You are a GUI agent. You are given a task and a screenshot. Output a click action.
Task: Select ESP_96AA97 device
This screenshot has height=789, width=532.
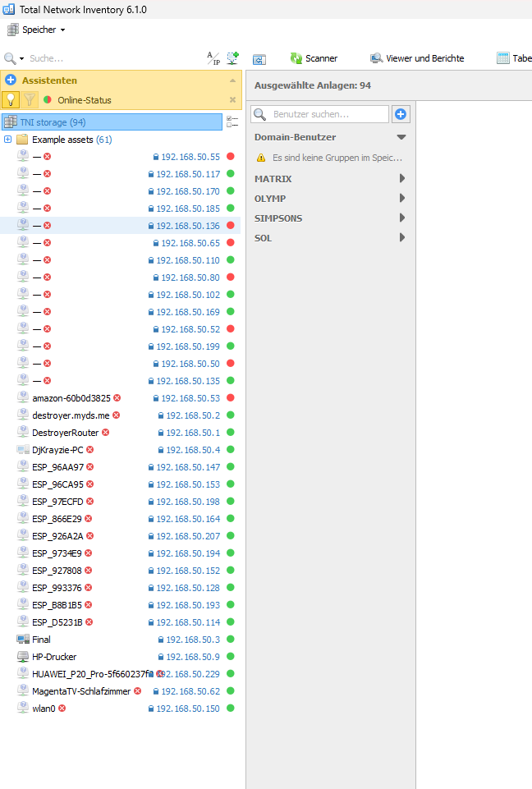[58, 467]
